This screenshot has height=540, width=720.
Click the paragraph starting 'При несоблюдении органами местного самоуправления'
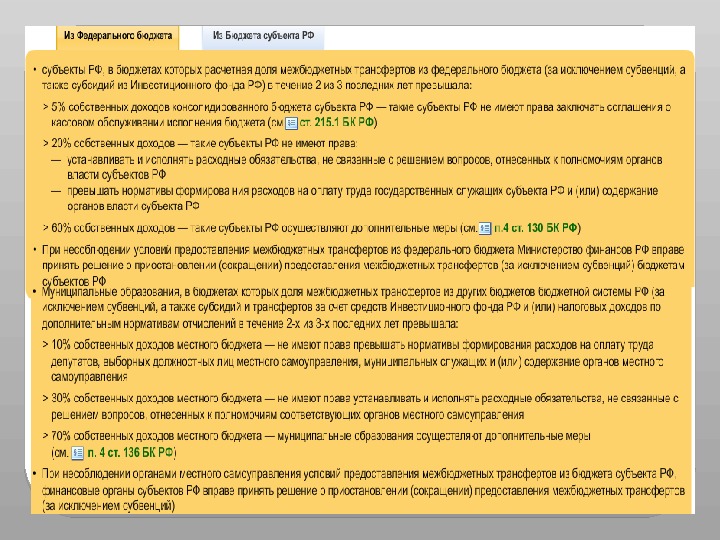pos(359,490)
